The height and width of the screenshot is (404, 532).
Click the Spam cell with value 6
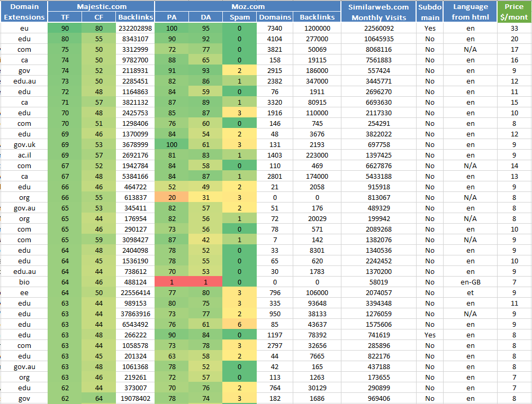coord(239,324)
